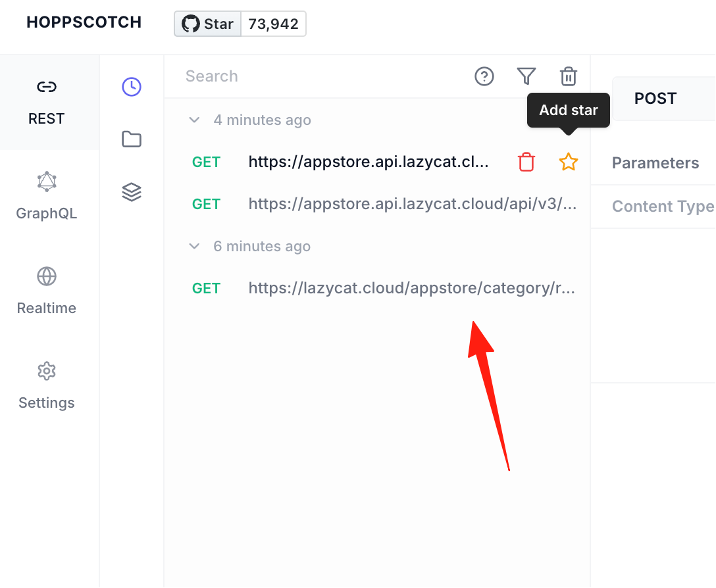Open the Realtime section
The width and height of the screenshot is (716, 588).
(x=47, y=291)
